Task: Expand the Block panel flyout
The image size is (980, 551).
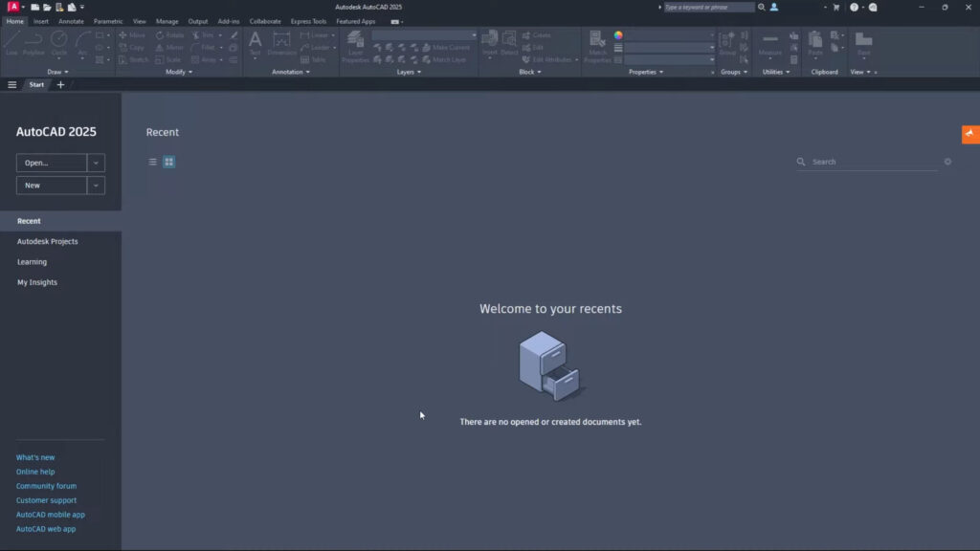Action: 530,72
